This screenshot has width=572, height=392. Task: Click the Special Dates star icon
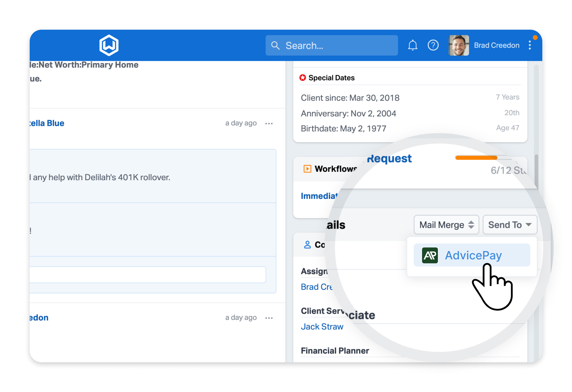pyautogui.click(x=302, y=78)
